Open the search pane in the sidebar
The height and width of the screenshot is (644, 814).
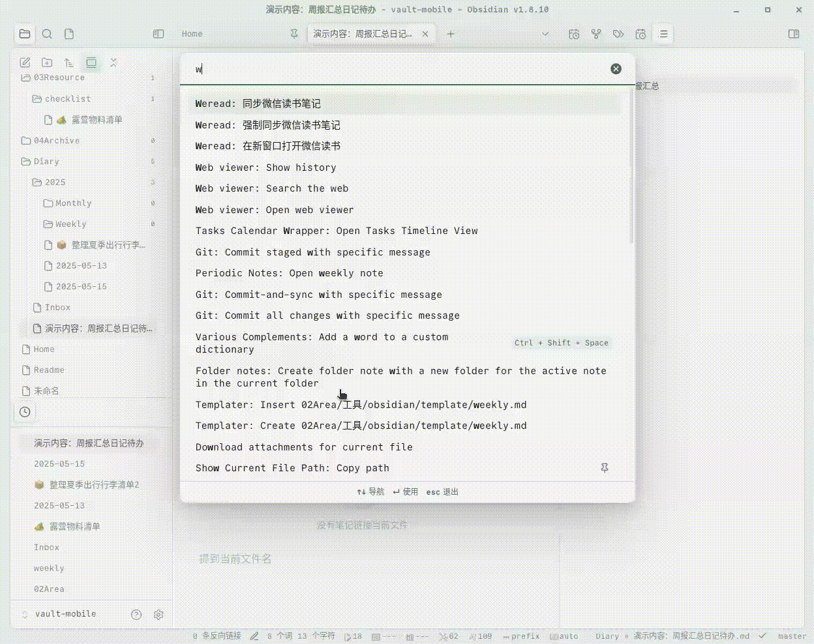[x=47, y=34]
